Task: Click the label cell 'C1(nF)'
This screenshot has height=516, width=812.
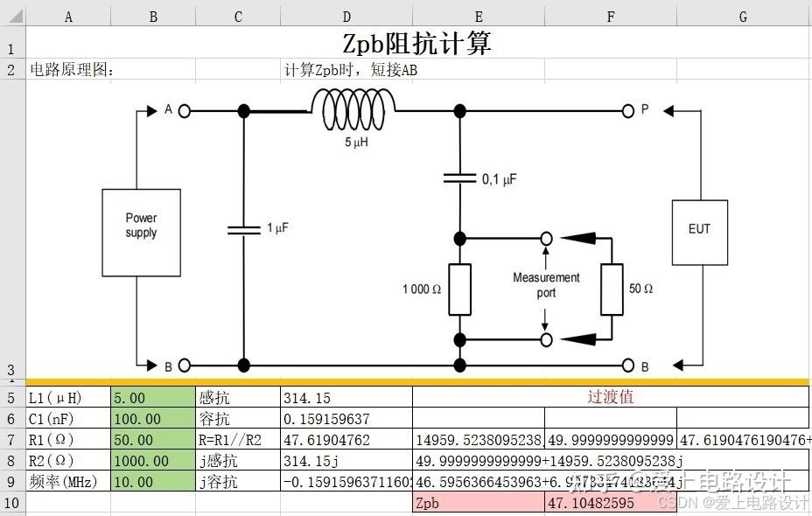Action: click(68, 418)
